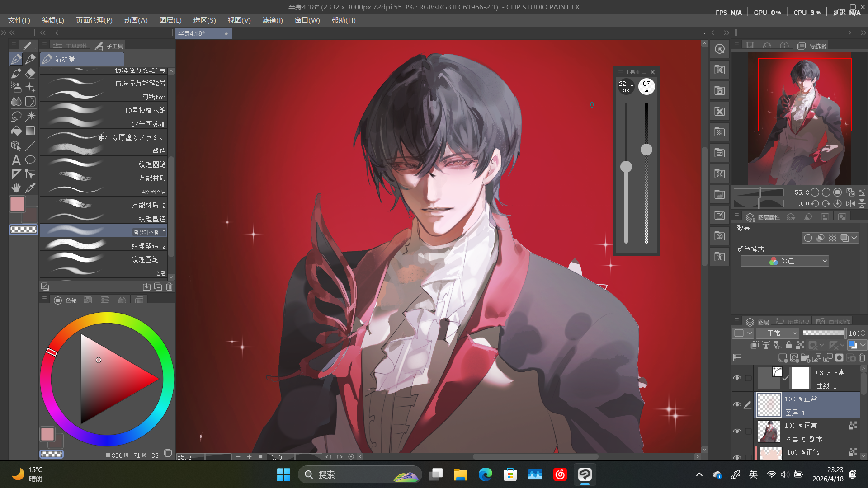The image size is (868, 488).
Task: Open the sub tool panel menu
Action: [x=44, y=45]
